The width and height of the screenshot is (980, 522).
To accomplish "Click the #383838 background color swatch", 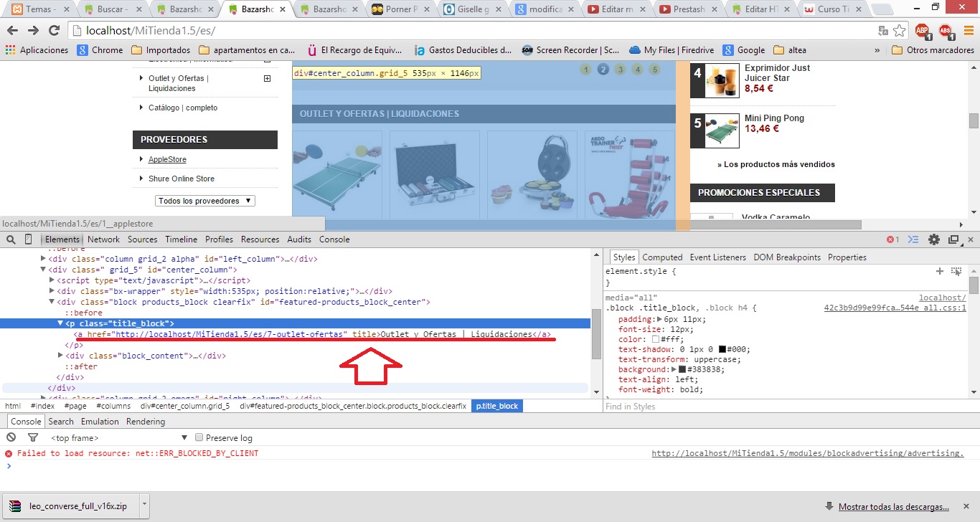I will [682, 369].
